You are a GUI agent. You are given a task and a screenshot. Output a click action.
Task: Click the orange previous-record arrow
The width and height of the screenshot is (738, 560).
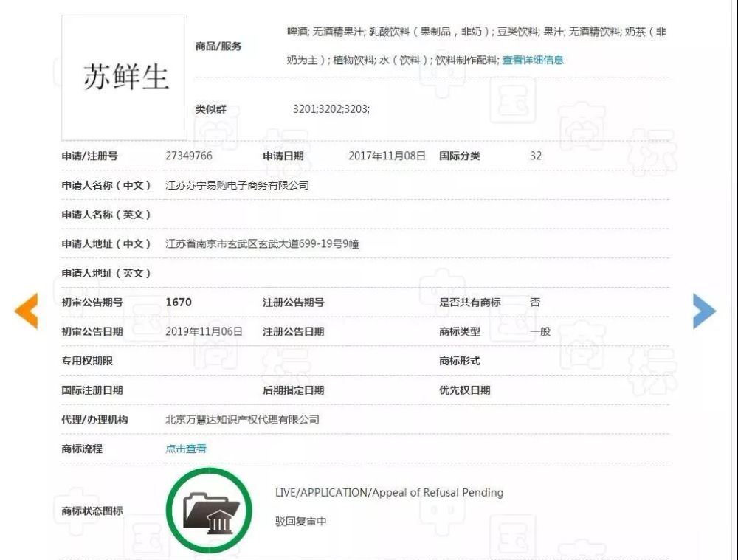click(x=27, y=311)
